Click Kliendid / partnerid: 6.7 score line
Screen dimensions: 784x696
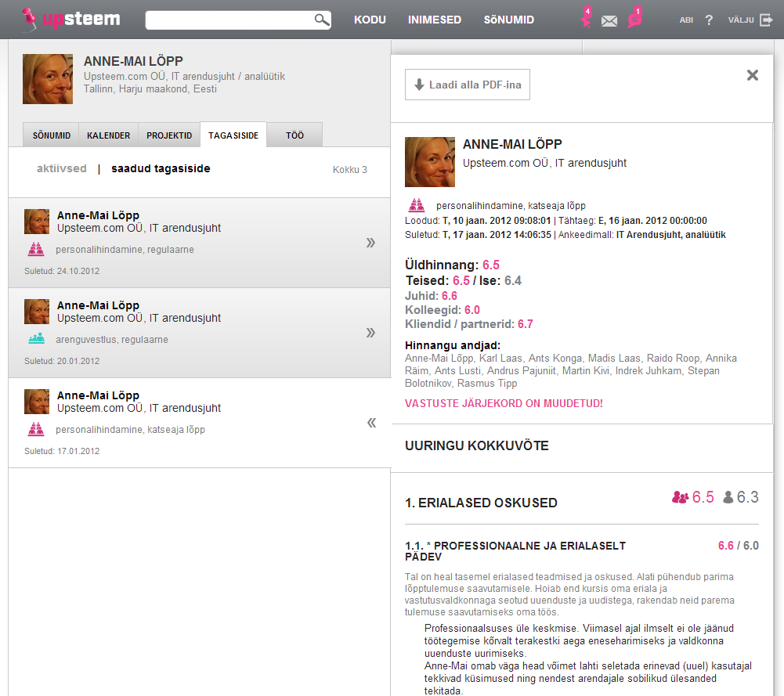(x=469, y=324)
